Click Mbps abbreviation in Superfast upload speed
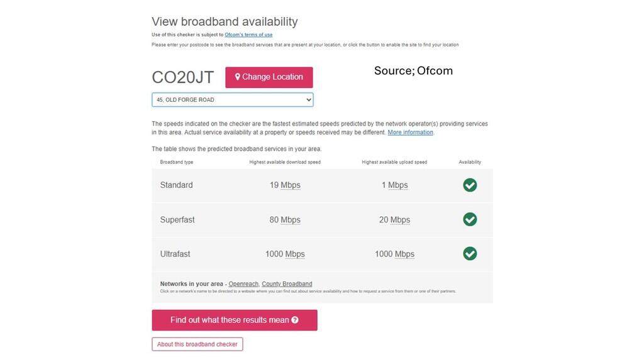This screenshot has width=644, height=362. (400, 220)
